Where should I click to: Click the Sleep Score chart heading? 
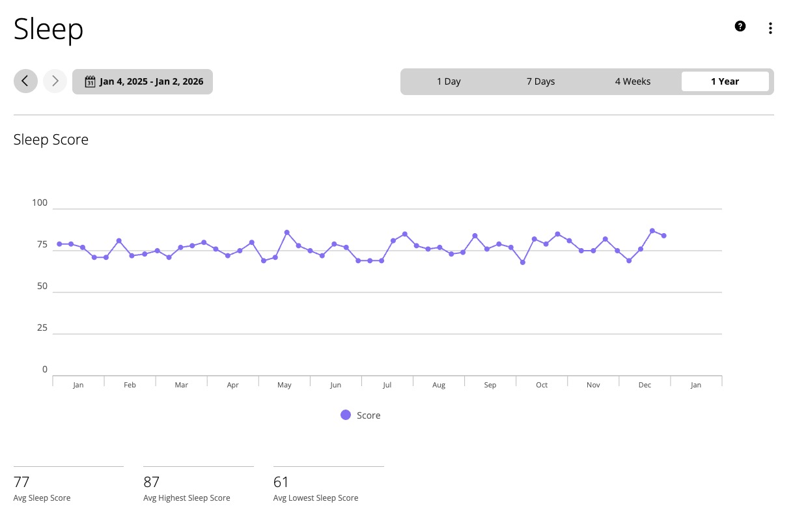[51, 139]
